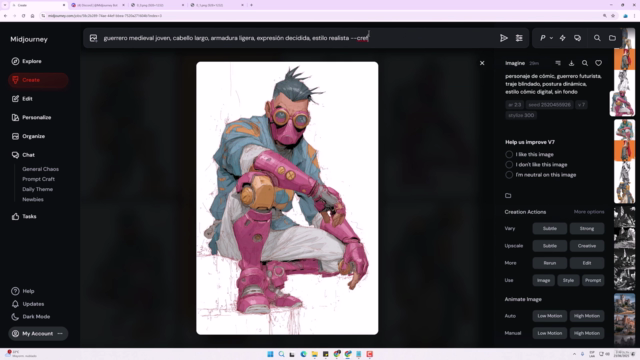640x360 pixels.
Task: Toggle the personalization P icon
Action: point(543,38)
